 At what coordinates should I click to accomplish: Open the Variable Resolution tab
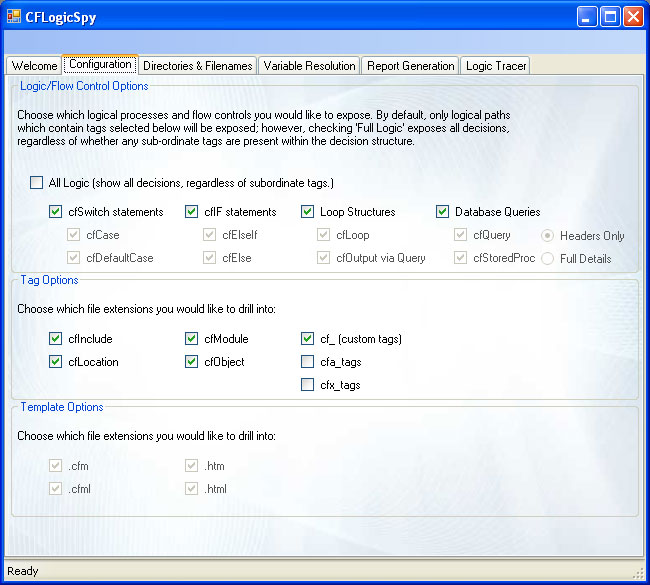click(x=309, y=66)
